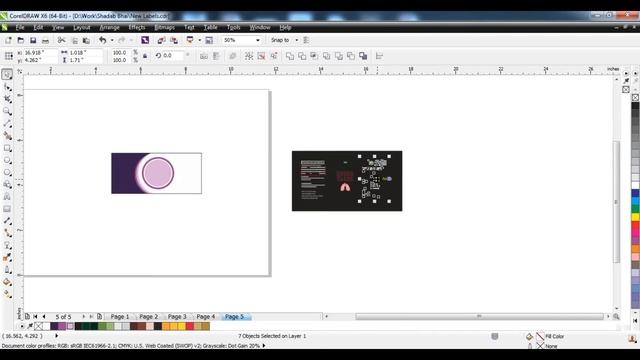Expand the status bar coordinates arrow
The width and height of the screenshot is (640, 360).
pyautogui.click(x=56, y=336)
